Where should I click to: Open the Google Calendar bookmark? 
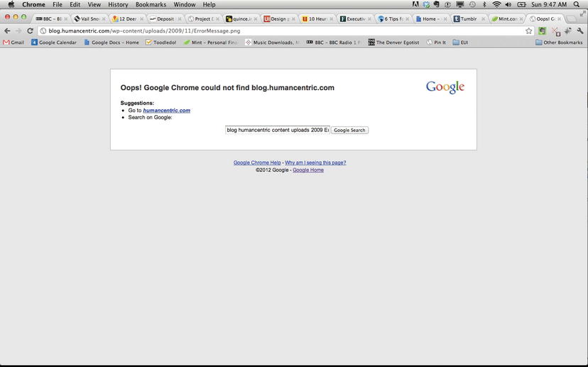click(54, 43)
